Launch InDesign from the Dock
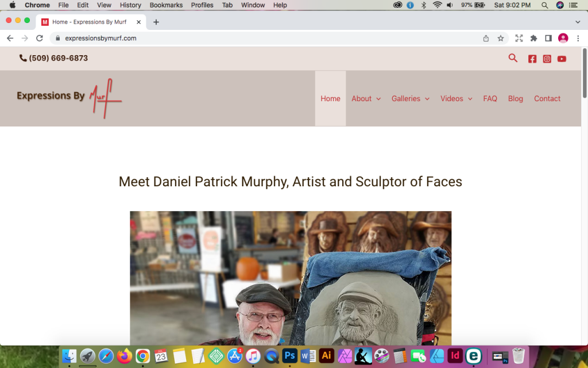Viewport: 588px width, 368px height. (x=455, y=355)
